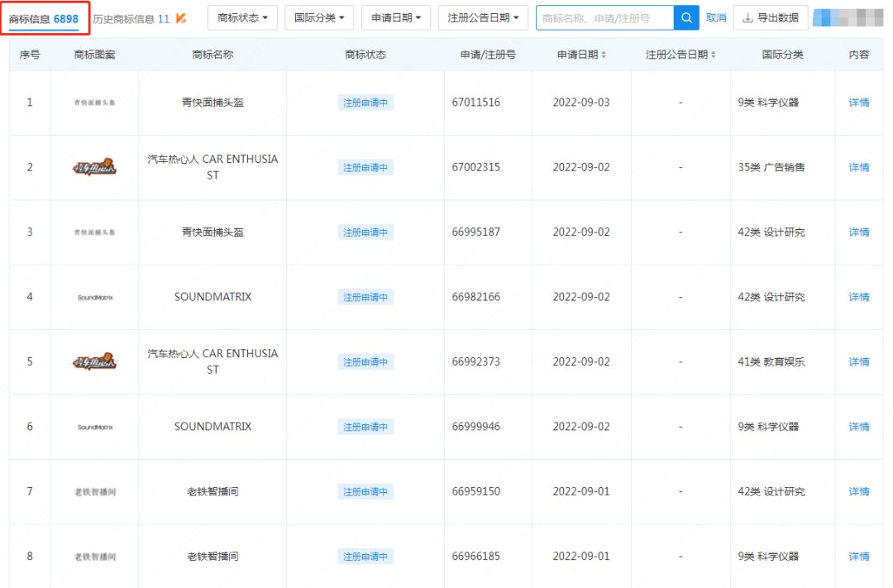
Task: Open the 青快面捕头盔 trademark image in row 1
Action: click(94, 103)
